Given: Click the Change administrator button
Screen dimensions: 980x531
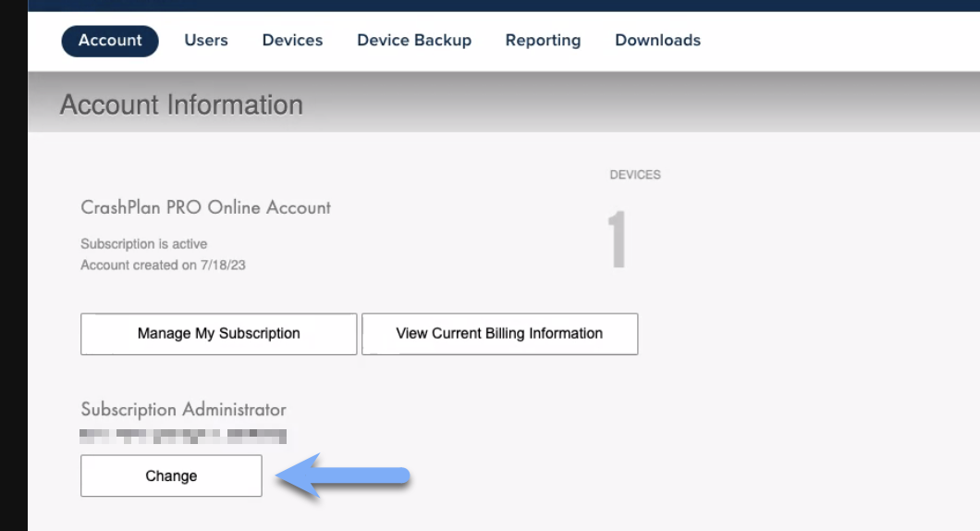Looking at the screenshot, I should [171, 476].
